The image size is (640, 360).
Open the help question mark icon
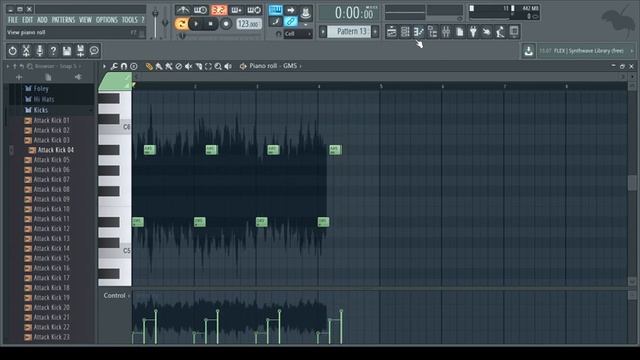[x=53, y=51]
